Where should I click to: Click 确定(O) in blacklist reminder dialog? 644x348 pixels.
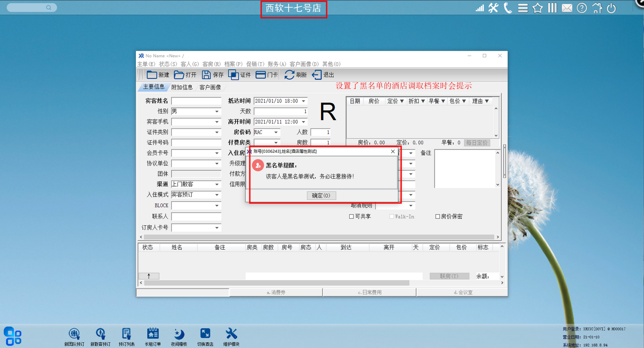pos(321,195)
